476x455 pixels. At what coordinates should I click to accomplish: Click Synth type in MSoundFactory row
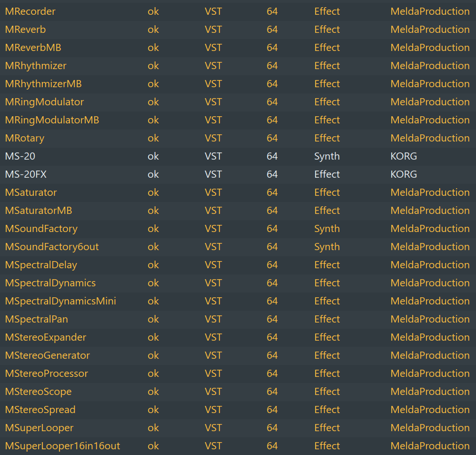327,229
